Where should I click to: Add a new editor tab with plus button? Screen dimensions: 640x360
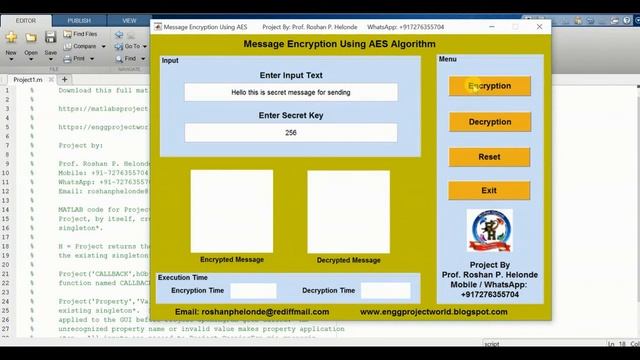pos(64,80)
